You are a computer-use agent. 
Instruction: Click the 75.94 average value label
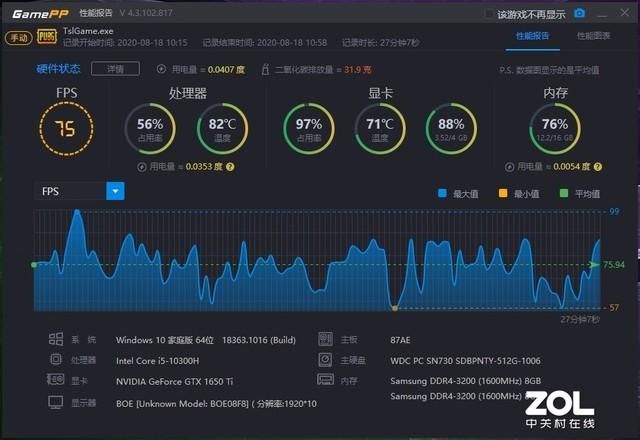[614, 265]
